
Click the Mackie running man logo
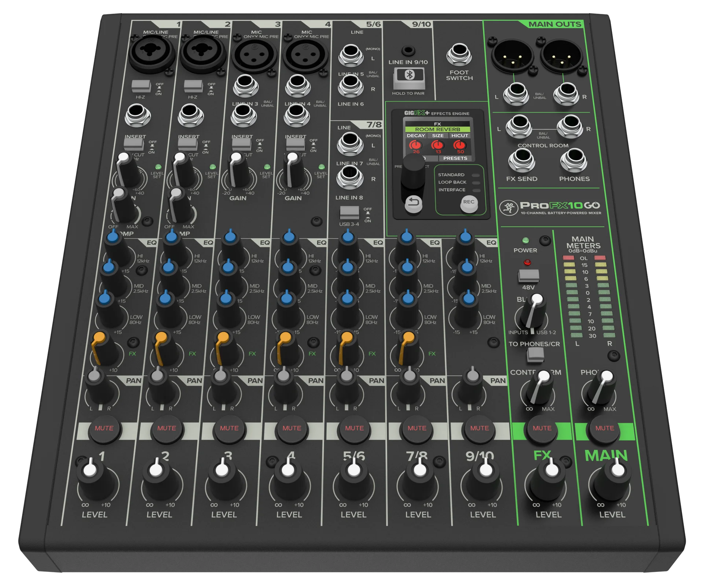[x=509, y=207]
